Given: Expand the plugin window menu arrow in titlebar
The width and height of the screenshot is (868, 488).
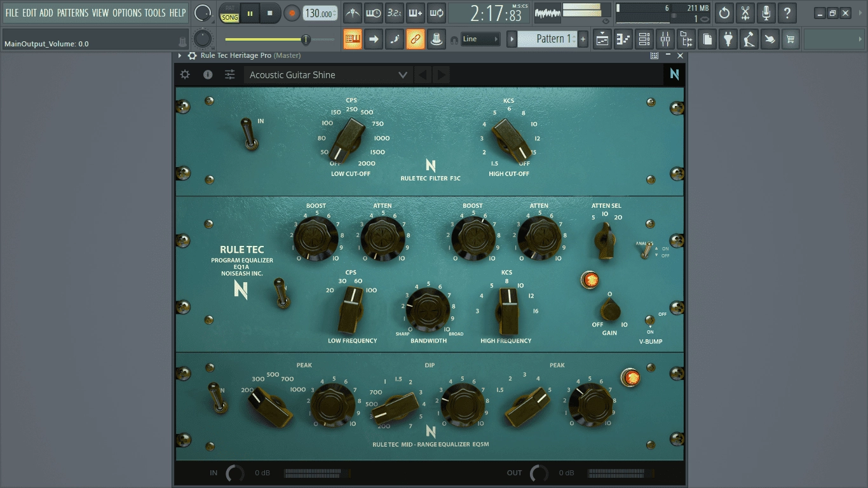Looking at the screenshot, I should pyautogui.click(x=180, y=56).
